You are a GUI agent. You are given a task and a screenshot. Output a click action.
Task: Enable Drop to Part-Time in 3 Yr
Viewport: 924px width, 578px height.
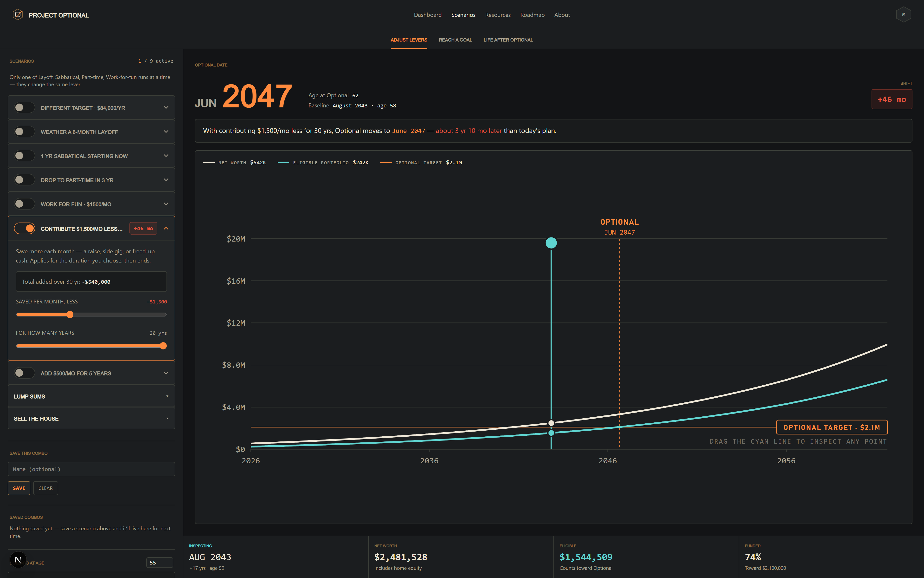tap(25, 180)
